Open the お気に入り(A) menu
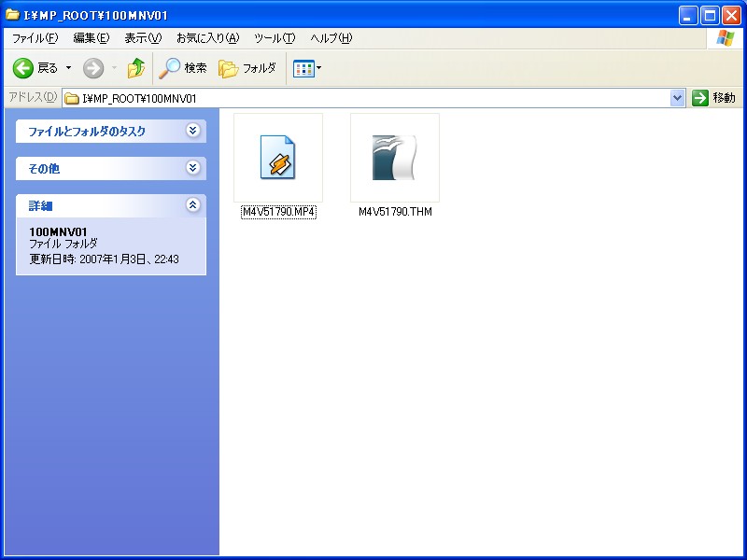Image resolution: width=747 pixels, height=560 pixels. coord(207,38)
